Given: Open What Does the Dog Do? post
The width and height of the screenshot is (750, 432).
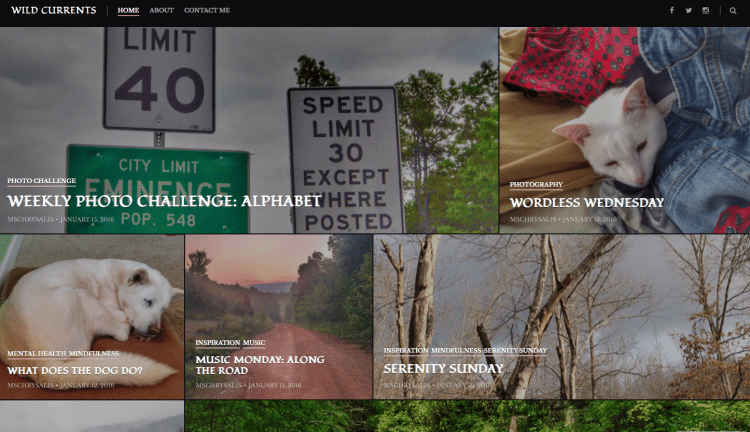Looking at the screenshot, I should click(x=75, y=370).
